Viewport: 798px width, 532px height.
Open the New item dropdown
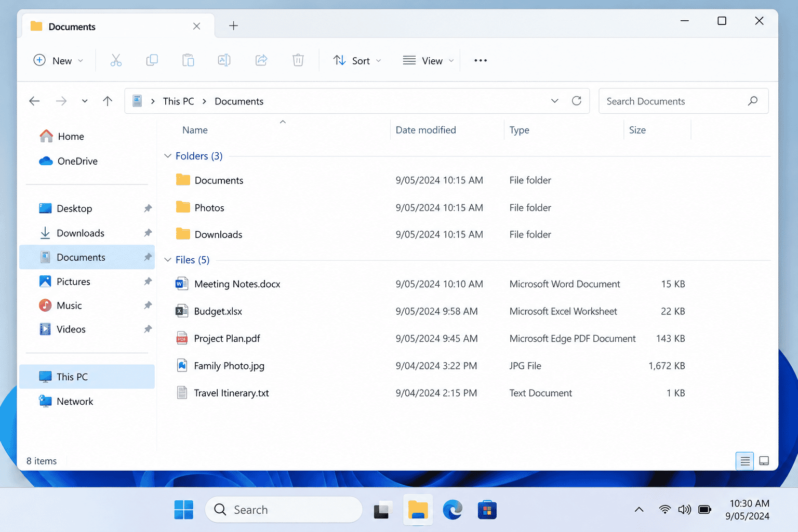(x=58, y=60)
